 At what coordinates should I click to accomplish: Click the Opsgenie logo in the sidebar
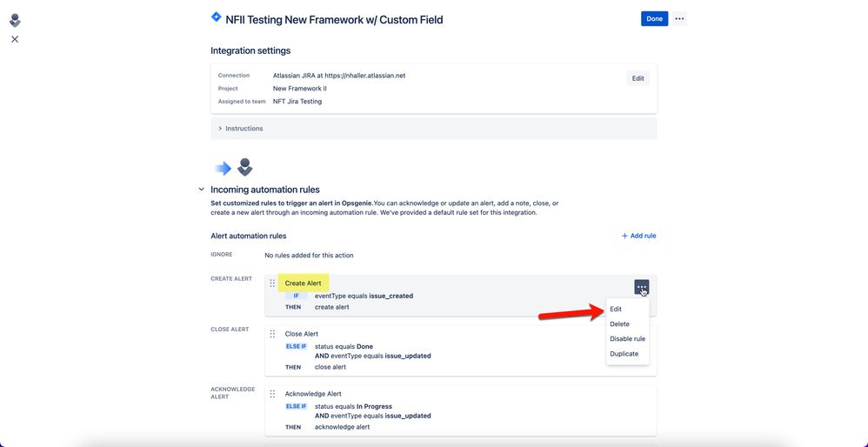[x=15, y=21]
